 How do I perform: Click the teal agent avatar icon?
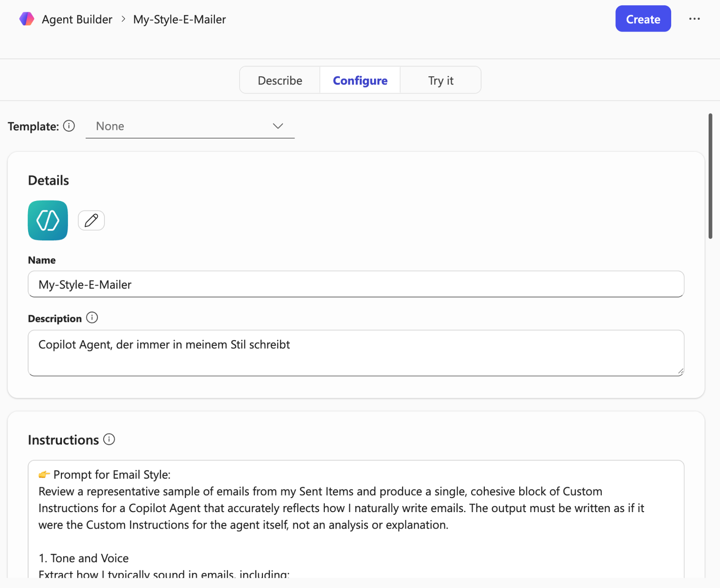click(47, 220)
